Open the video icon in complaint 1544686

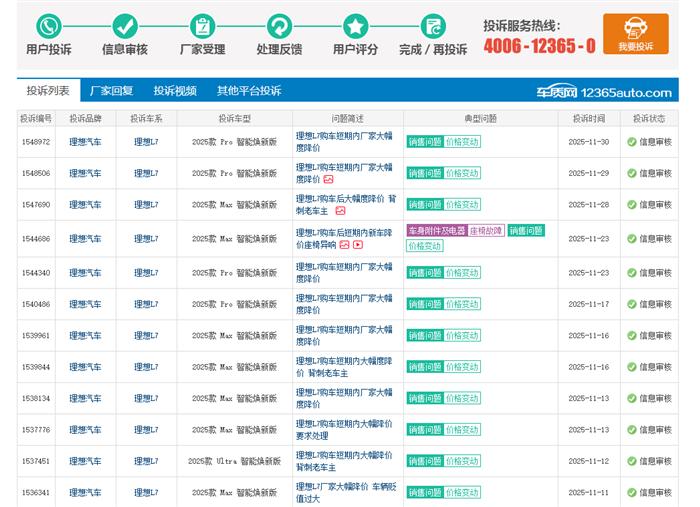(358, 245)
